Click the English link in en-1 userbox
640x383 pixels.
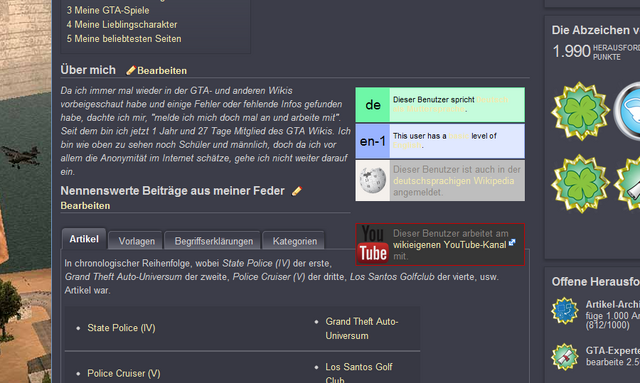[407, 145]
